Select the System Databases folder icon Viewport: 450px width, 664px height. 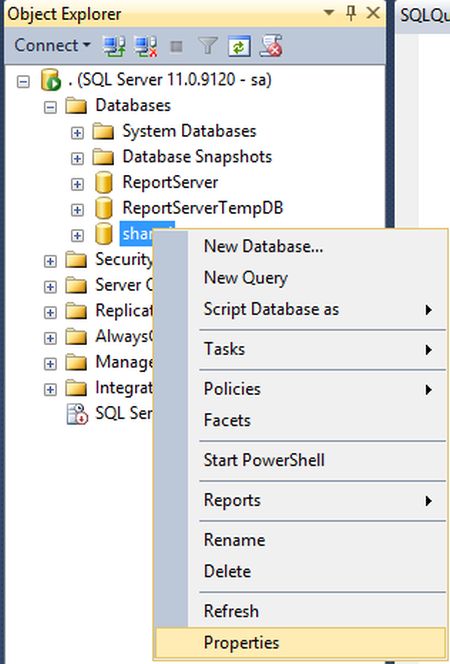point(103,132)
